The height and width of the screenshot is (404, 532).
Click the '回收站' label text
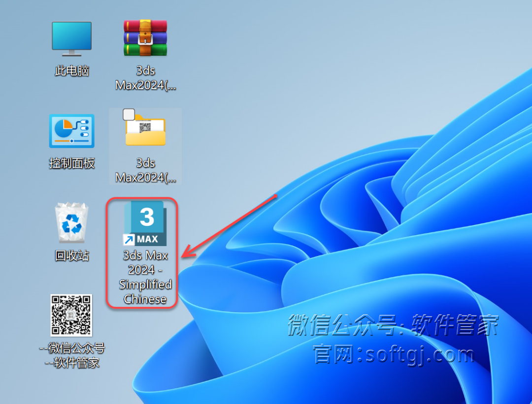coord(71,255)
